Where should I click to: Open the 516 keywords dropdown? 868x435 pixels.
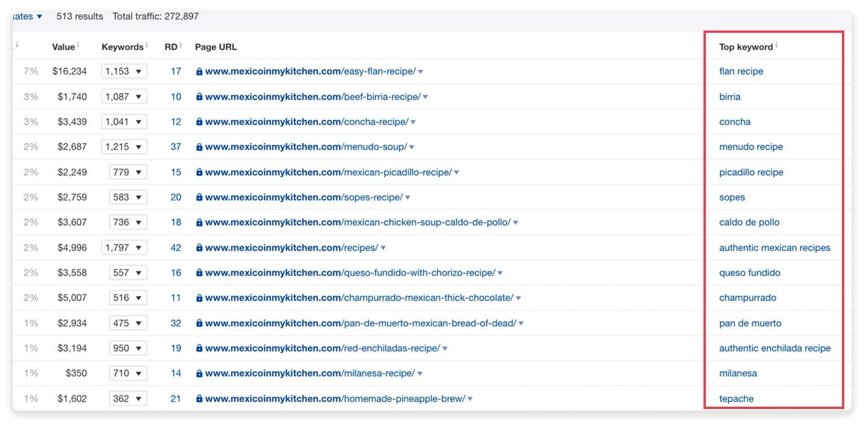128,298
